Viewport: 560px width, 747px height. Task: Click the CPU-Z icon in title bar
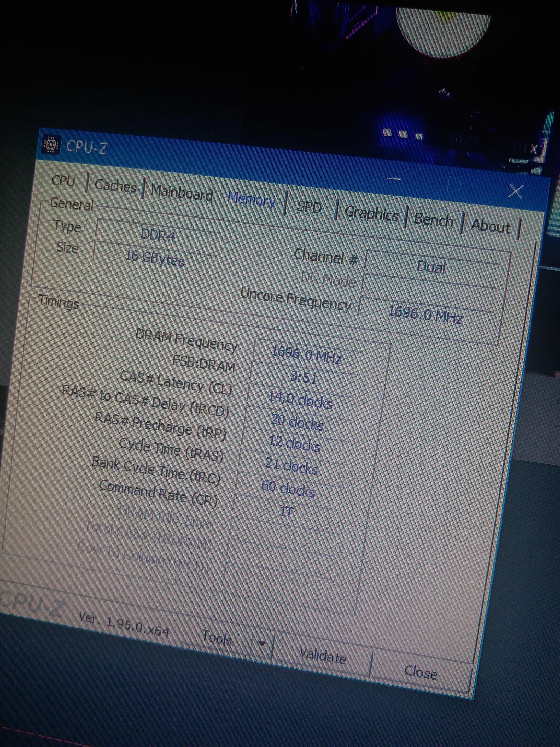coord(51,145)
